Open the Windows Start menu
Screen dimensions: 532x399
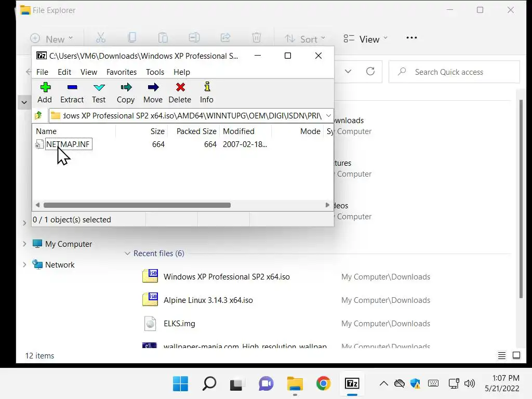[180, 384]
